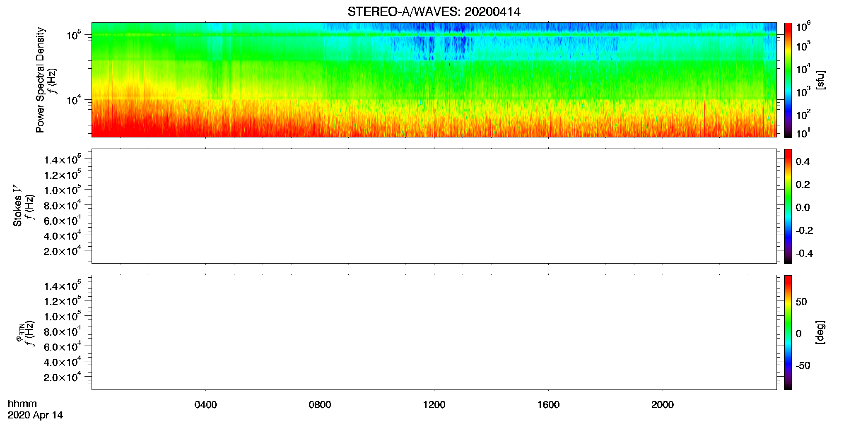
Task: Click the 0800 time tick label
Action: tap(320, 405)
